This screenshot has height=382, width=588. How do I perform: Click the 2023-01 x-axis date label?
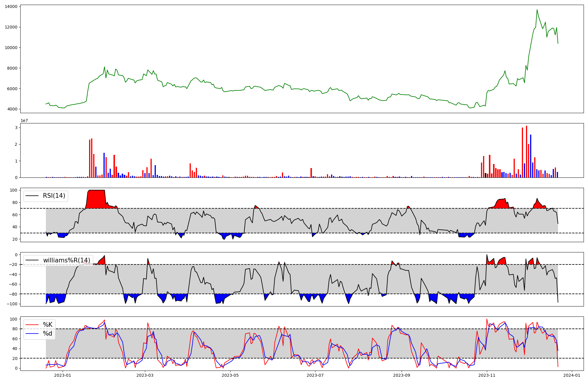63,375
